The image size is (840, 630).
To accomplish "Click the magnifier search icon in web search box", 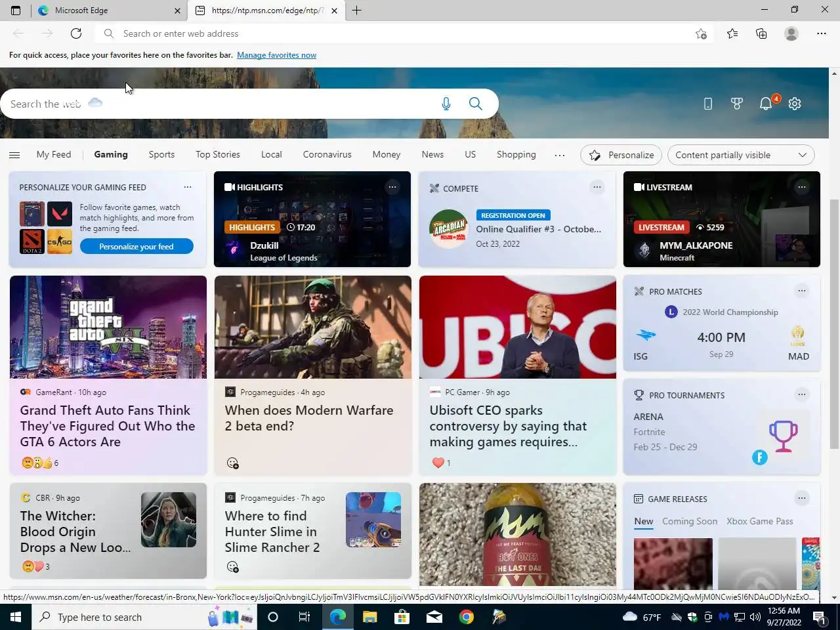I will pos(476,104).
